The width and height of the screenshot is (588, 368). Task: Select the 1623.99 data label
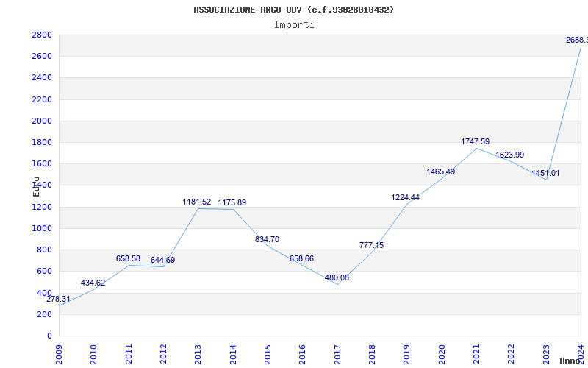click(x=510, y=155)
